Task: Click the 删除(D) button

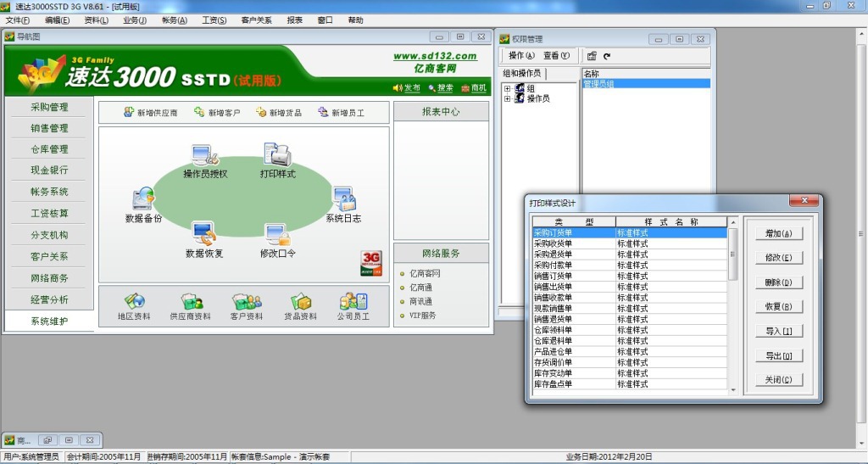Action: coord(778,282)
